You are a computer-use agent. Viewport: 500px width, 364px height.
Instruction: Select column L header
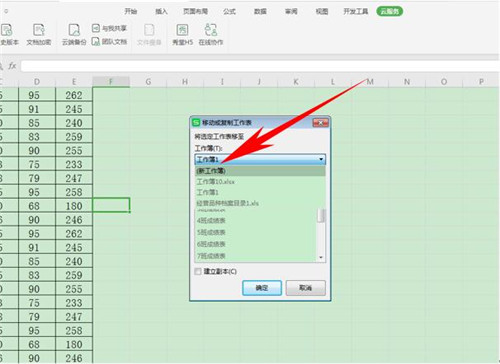click(x=333, y=82)
